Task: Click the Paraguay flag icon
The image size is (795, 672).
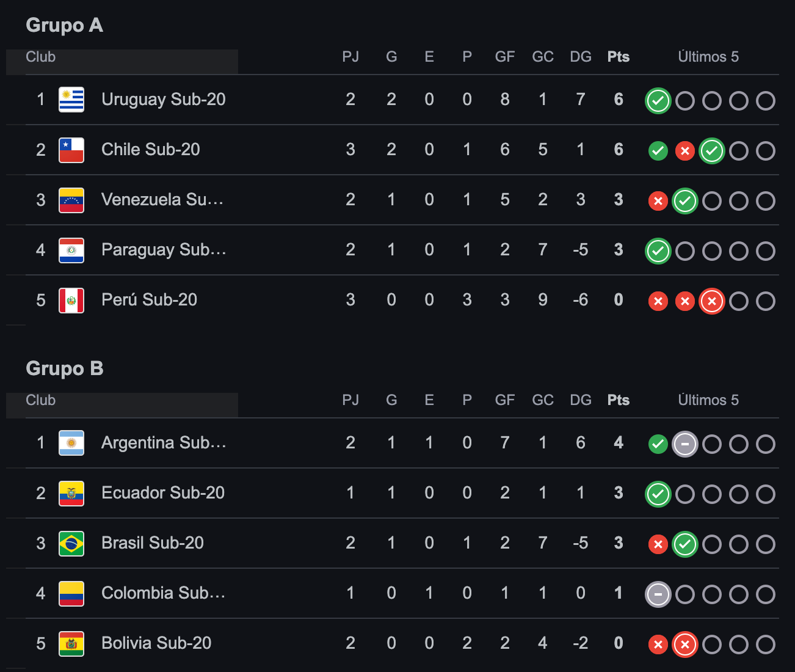Action: [71, 250]
